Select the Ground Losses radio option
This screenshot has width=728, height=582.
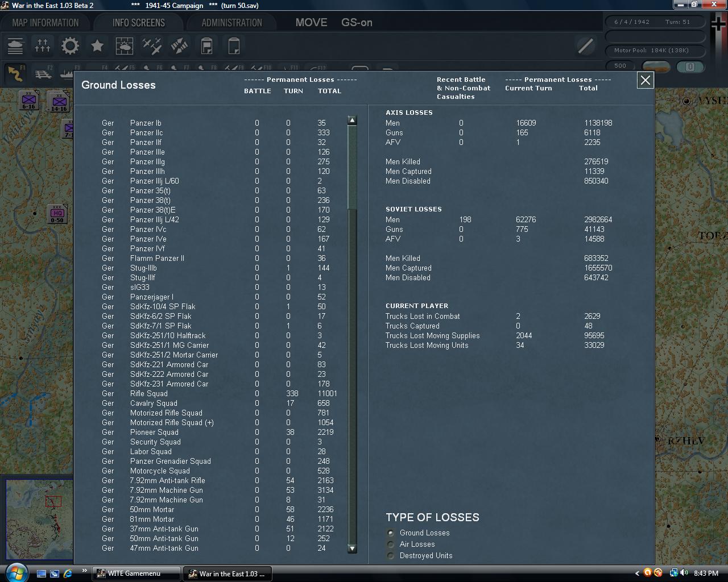pos(391,533)
